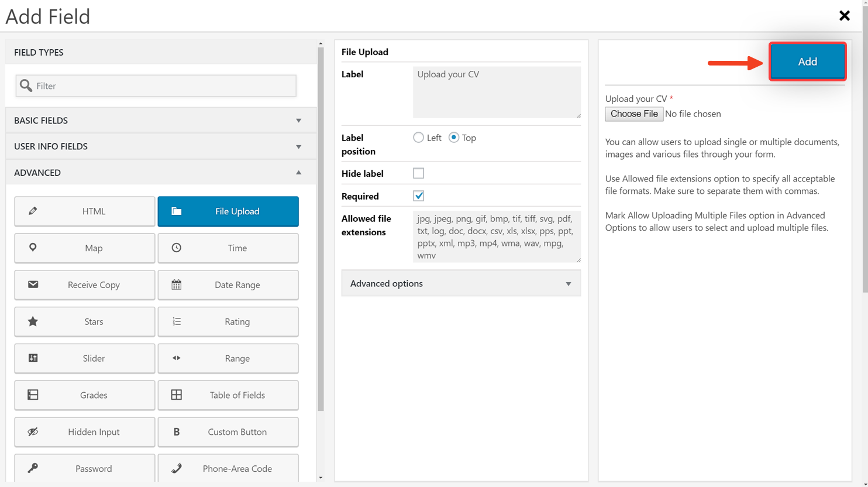The height and width of the screenshot is (487, 868).
Task: Expand the Basic Fields section
Action: [161, 121]
